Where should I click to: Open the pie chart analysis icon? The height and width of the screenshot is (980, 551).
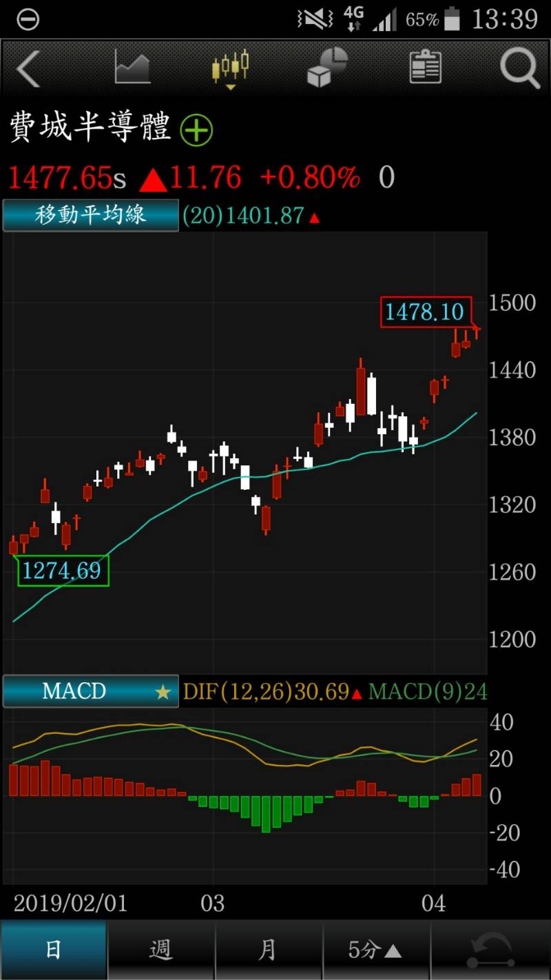(x=327, y=65)
